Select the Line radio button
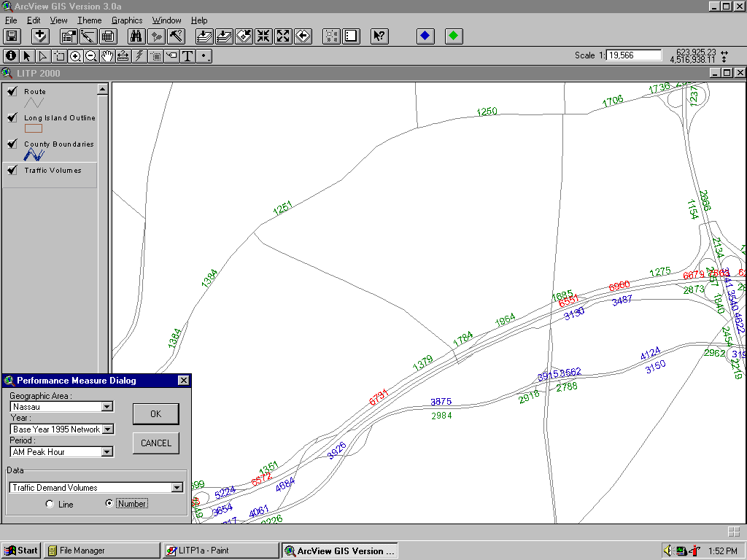This screenshot has width=747, height=560. click(x=50, y=504)
